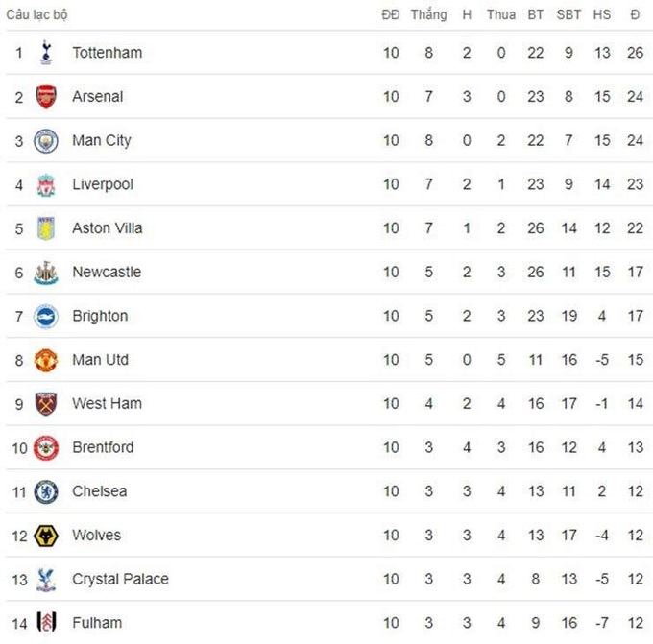Click the Thua column header
The image size is (653, 644).
tap(501, 14)
